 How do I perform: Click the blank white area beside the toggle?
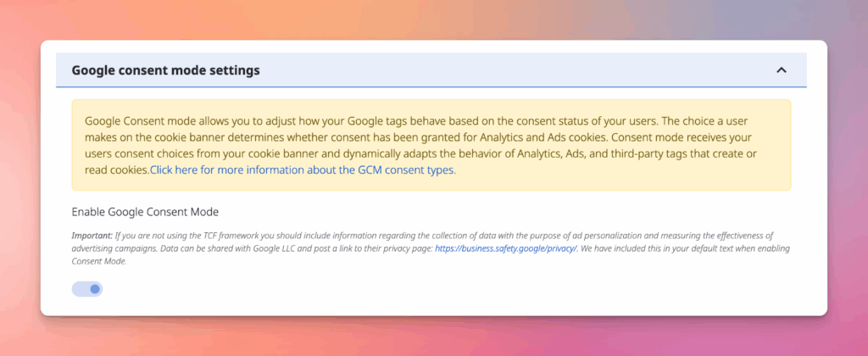(x=424, y=290)
